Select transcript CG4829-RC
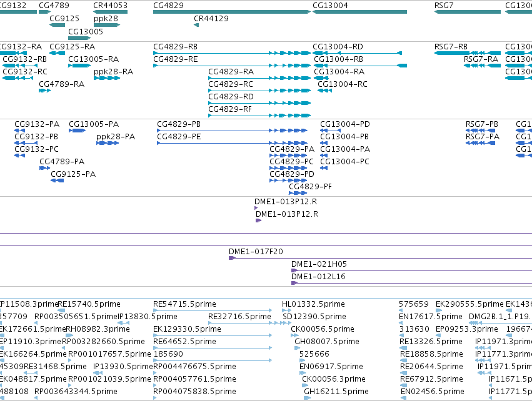The height and width of the screenshot is (401, 532). 259,91
